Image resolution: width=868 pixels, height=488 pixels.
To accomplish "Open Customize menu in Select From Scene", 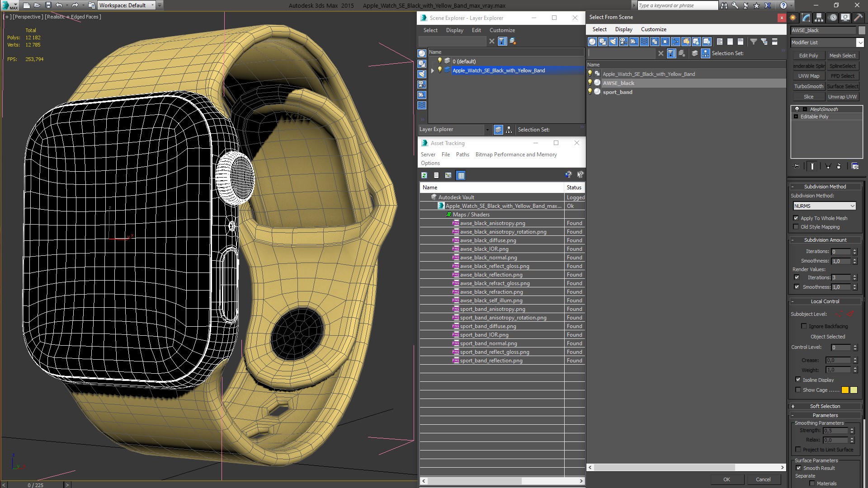I will pos(654,29).
